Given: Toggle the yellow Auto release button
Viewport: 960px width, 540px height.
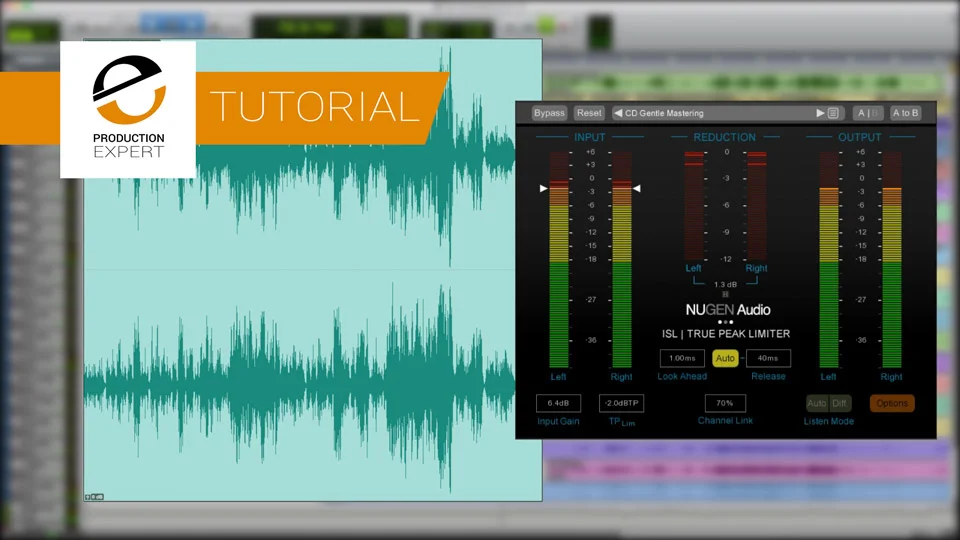Looking at the screenshot, I should tap(725, 358).
